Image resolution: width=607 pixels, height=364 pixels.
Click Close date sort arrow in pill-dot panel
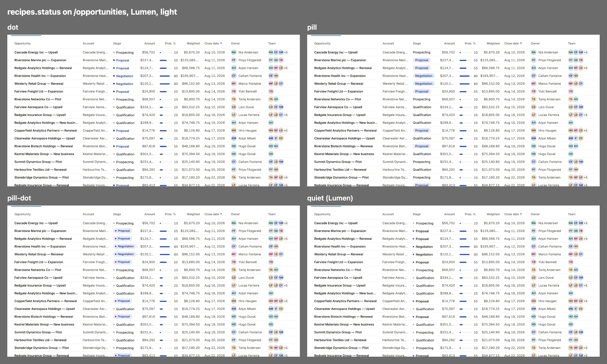click(x=221, y=214)
